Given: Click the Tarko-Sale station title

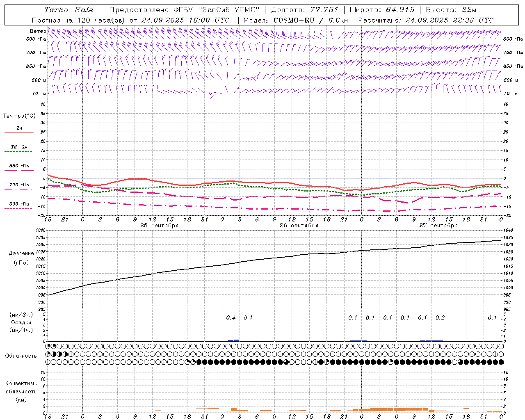Looking at the screenshot, I should tap(68, 10).
